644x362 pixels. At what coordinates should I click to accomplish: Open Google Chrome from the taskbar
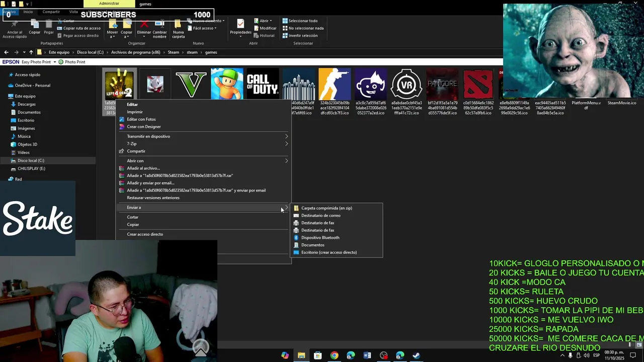point(334,355)
